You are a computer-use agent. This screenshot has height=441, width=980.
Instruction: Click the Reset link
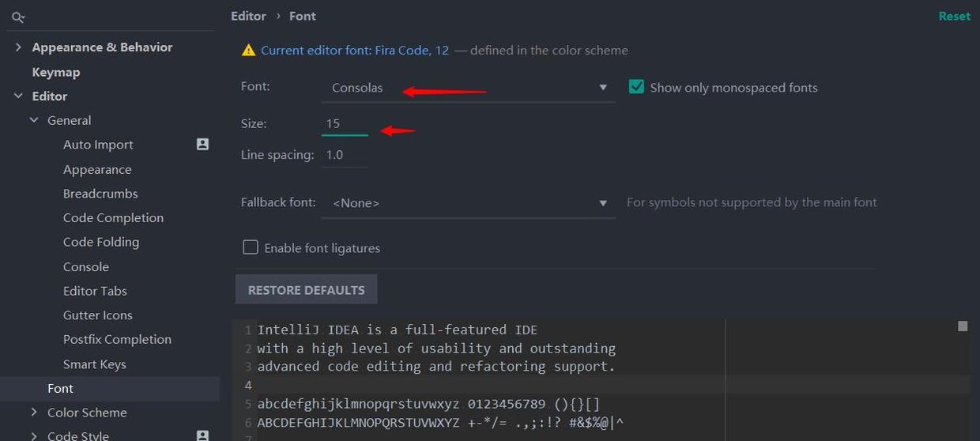[954, 17]
